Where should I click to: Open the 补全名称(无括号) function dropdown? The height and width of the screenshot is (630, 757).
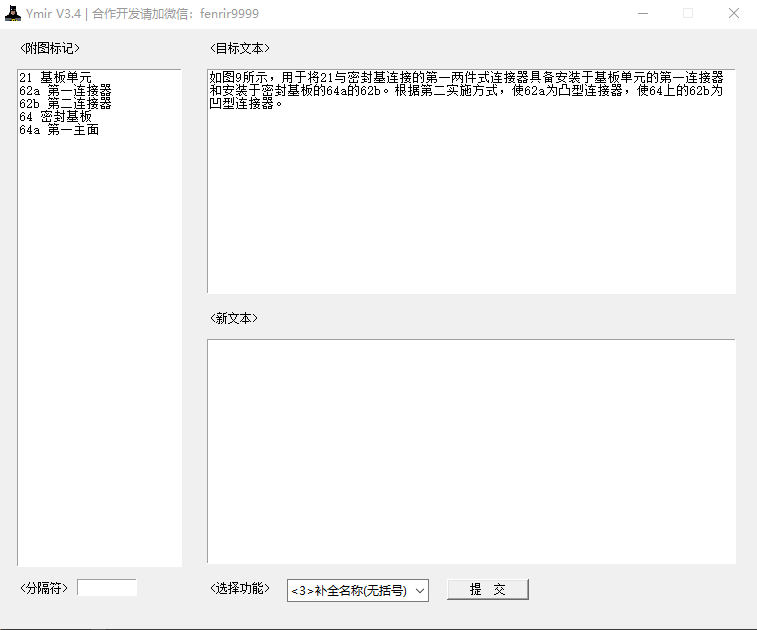click(357, 590)
